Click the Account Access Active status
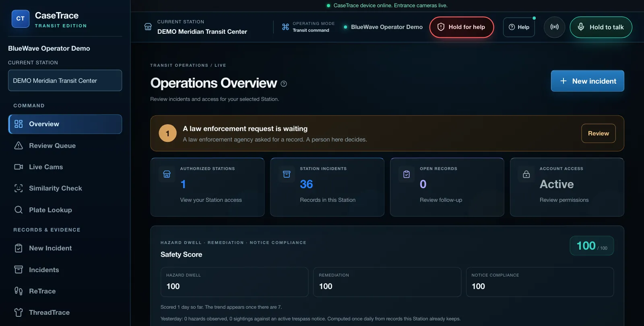 point(557,184)
